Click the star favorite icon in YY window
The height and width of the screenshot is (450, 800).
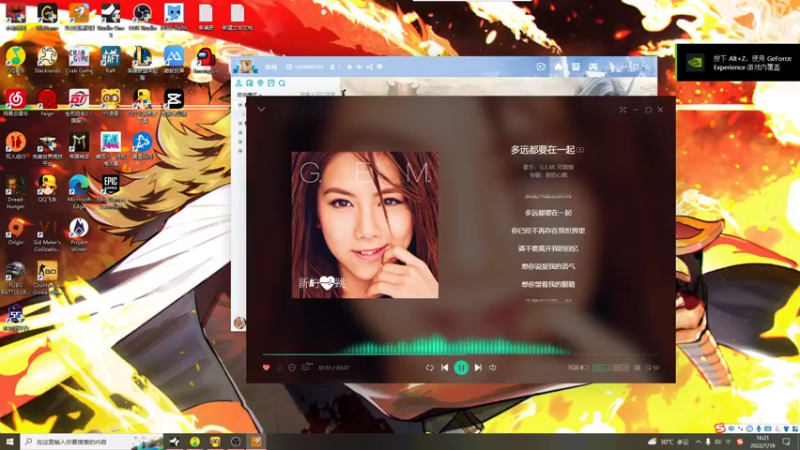tap(349, 67)
